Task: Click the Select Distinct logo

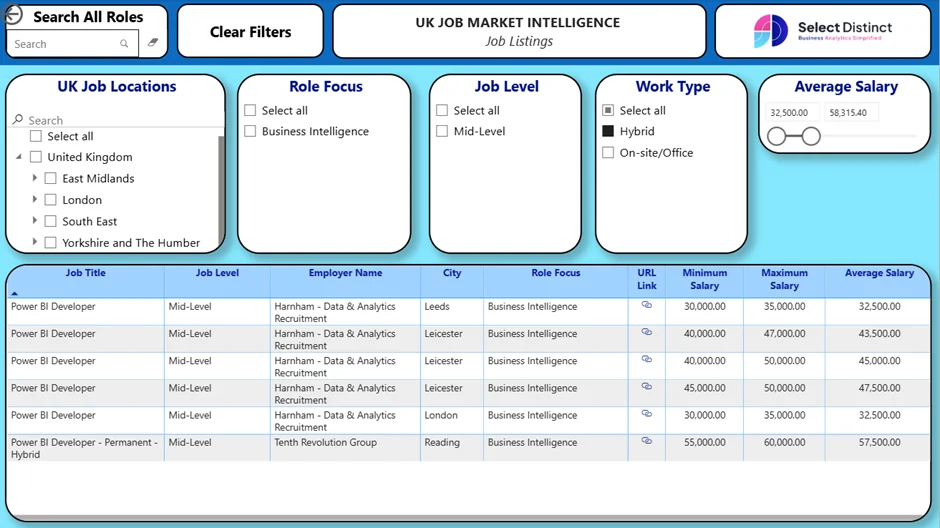Action: click(822, 31)
